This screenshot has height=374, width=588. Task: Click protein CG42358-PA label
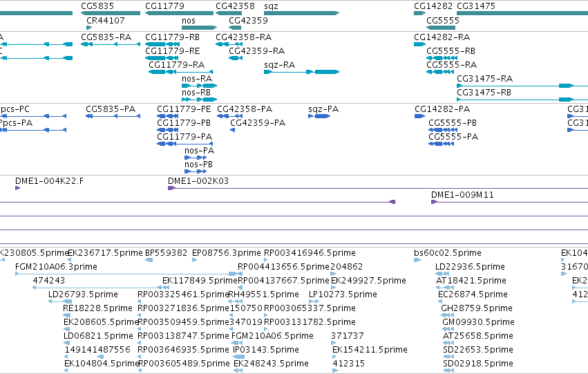[245, 109]
